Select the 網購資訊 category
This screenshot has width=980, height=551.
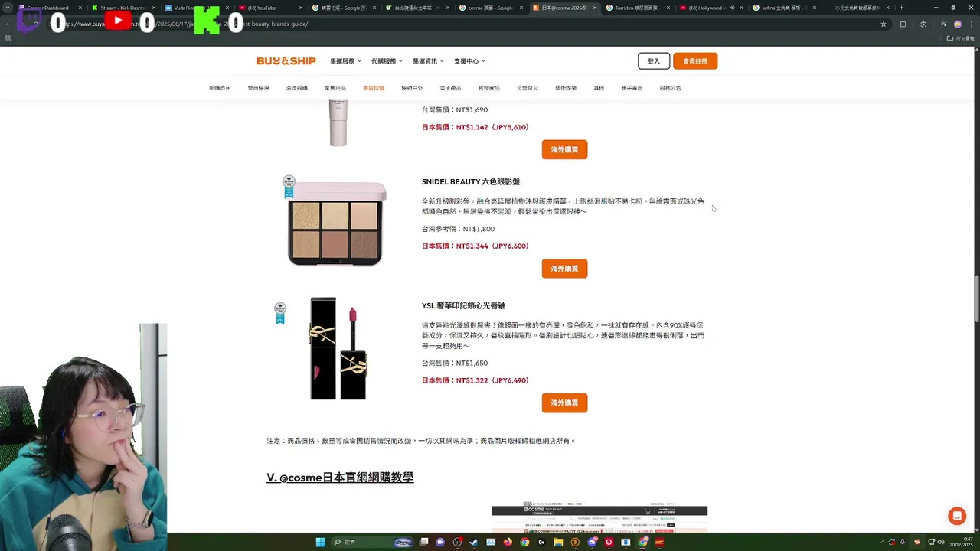tap(220, 88)
